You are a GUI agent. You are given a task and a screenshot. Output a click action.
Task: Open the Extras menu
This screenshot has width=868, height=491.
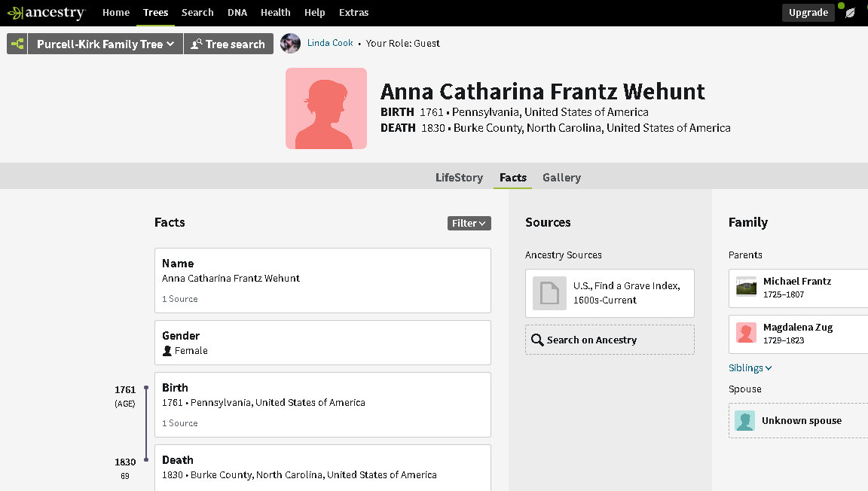(x=353, y=13)
